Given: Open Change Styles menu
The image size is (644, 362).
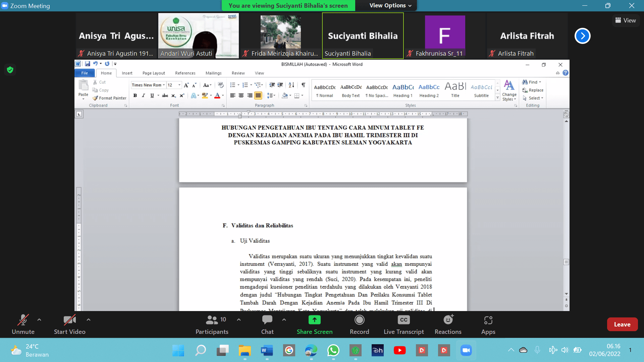Looking at the screenshot, I should (509, 90).
